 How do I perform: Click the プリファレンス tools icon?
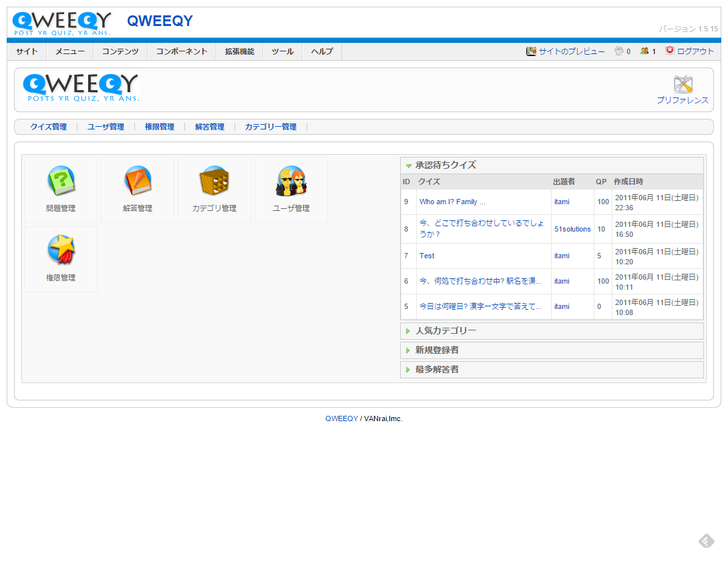coord(683,84)
